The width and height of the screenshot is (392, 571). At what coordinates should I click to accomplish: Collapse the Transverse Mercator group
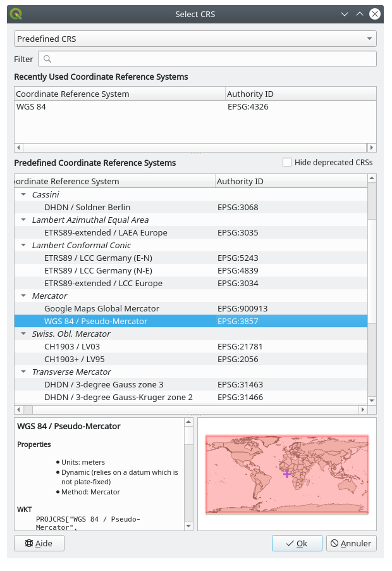[23, 372]
